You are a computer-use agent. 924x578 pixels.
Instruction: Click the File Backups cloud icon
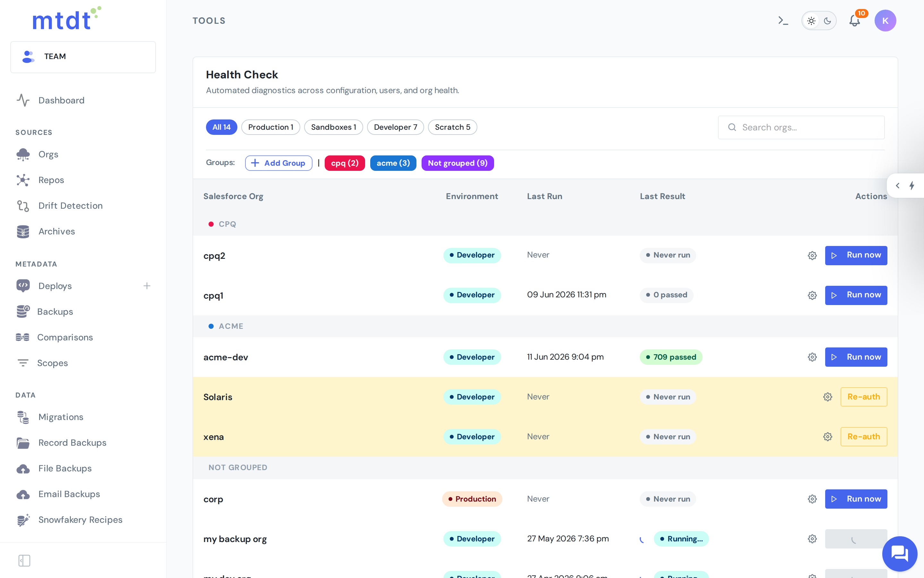click(23, 469)
